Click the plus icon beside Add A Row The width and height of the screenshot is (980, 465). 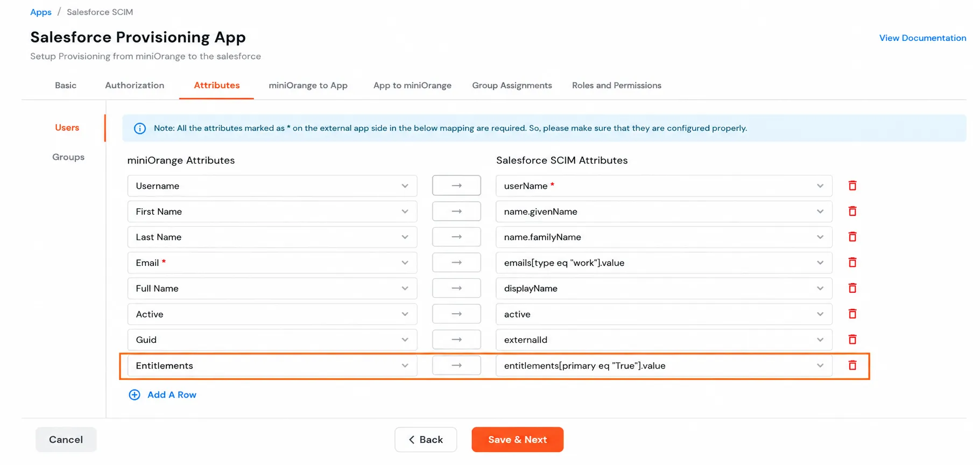coord(135,395)
